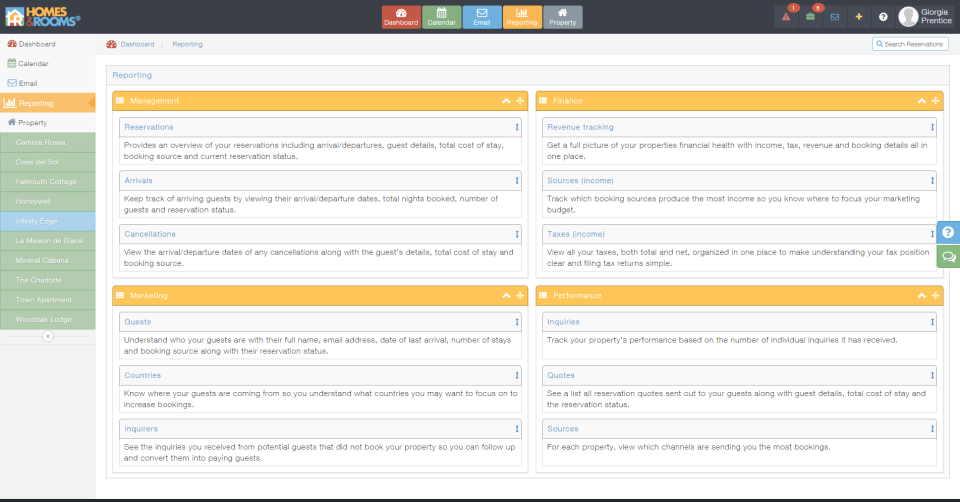Image resolution: width=960 pixels, height=502 pixels.
Task: Click the Marketing panel move icon
Action: (x=520, y=296)
